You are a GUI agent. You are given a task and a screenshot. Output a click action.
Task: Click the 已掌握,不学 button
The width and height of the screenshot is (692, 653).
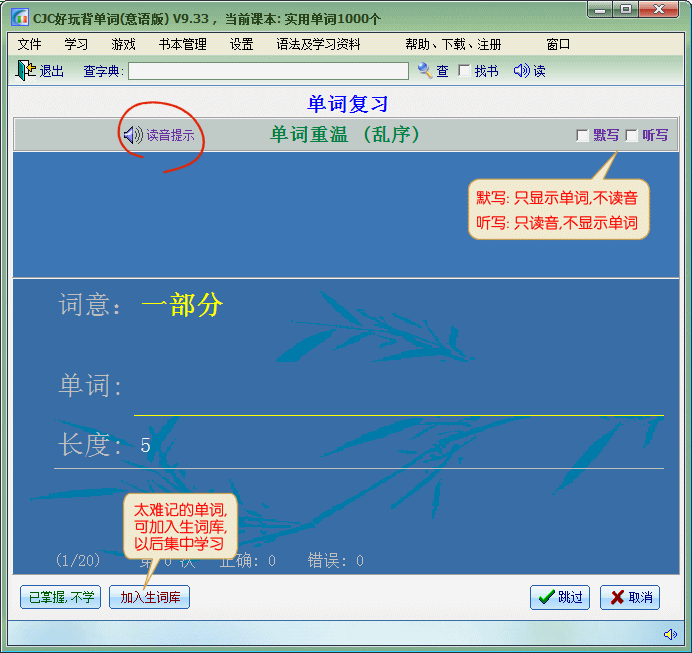[60, 597]
